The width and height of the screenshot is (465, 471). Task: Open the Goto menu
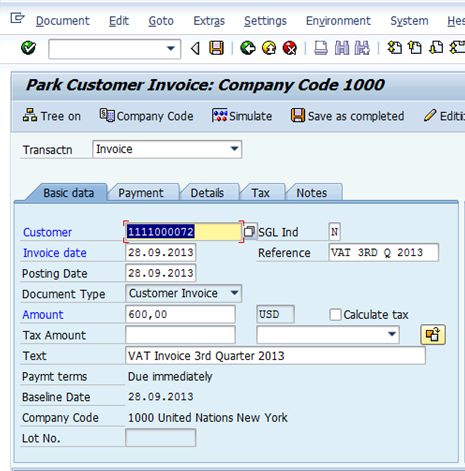click(x=161, y=21)
